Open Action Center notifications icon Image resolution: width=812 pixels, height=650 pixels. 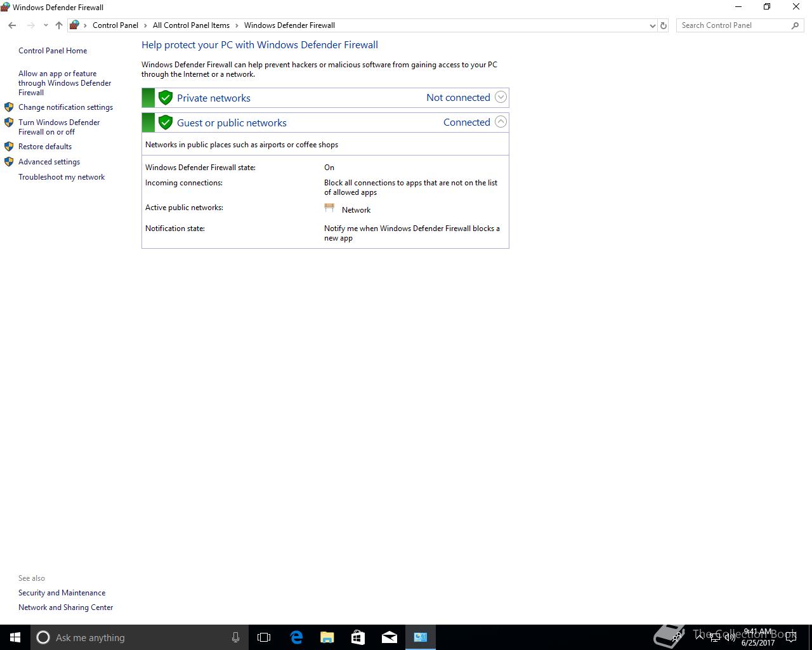point(791,637)
